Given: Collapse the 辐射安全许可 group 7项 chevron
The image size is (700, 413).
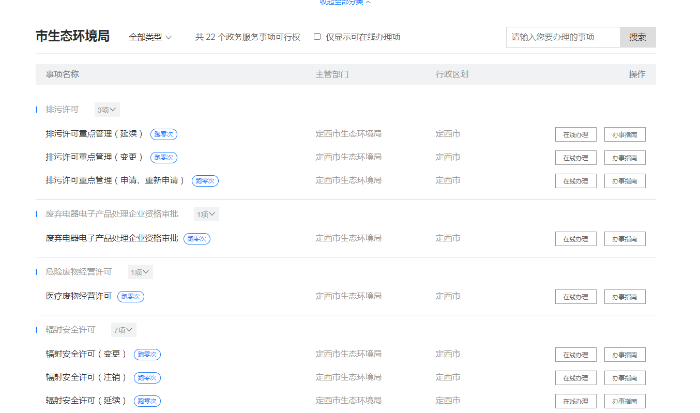Looking at the screenshot, I should tap(125, 329).
